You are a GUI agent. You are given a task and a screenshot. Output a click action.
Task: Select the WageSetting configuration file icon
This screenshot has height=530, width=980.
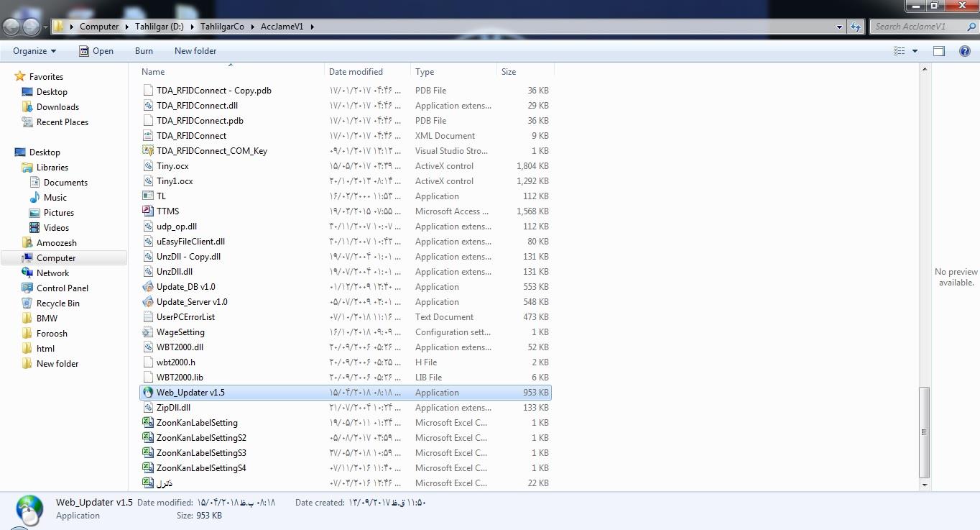148,332
